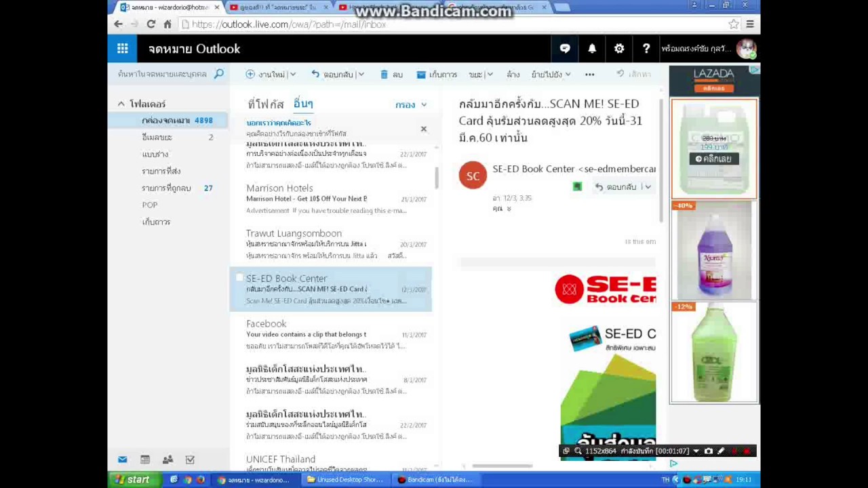Switch to Mail module icon
The height and width of the screenshot is (488, 868).
coord(122,460)
